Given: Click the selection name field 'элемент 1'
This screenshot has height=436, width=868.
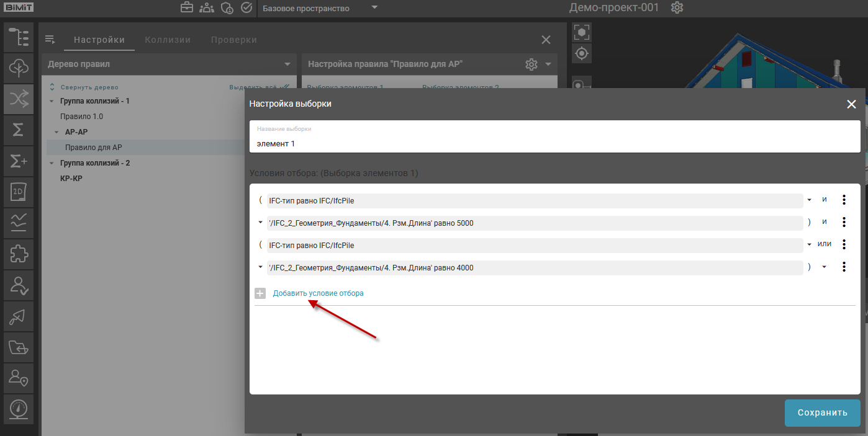Looking at the screenshot, I should [x=554, y=143].
